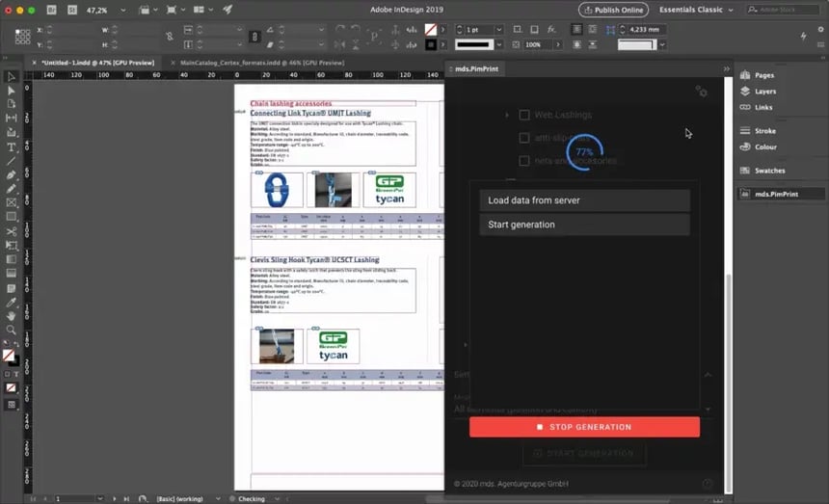Switch to MainCatalog_Certex_formats.indd tab
The height and width of the screenshot is (504, 829).
pyautogui.click(x=262, y=63)
